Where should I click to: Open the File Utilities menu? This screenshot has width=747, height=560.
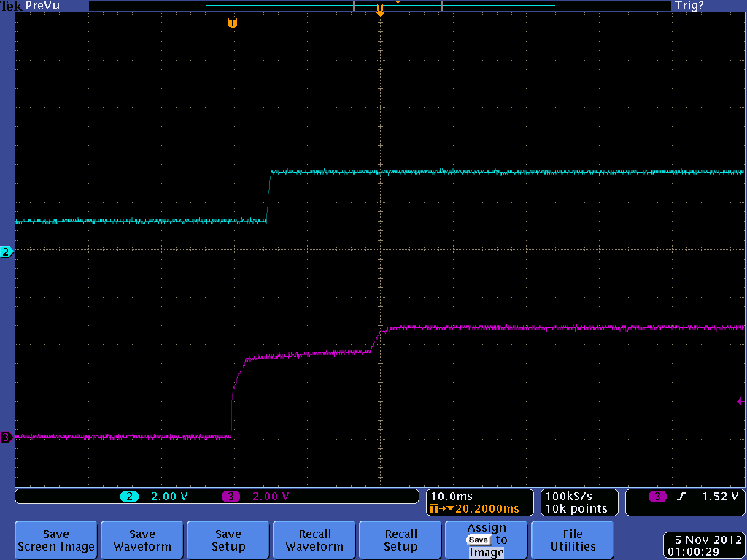click(x=572, y=540)
